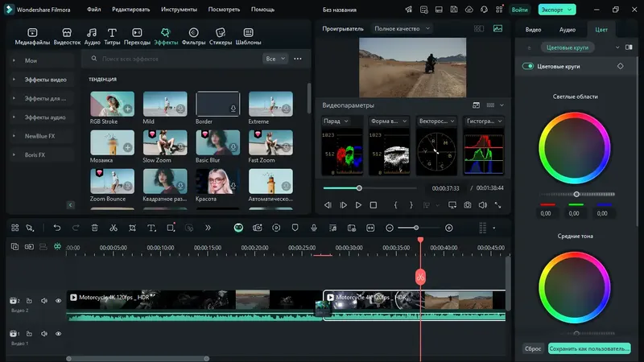Image resolution: width=644 pixels, height=362 pixels.
Task: Open the Все filter dropdown
Action: tap(275, 59)
